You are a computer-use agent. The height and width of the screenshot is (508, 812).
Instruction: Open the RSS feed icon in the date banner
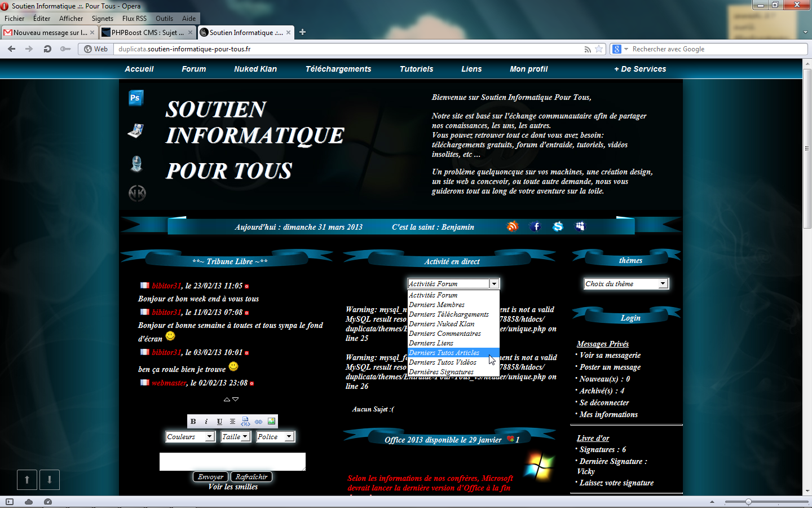512,226
